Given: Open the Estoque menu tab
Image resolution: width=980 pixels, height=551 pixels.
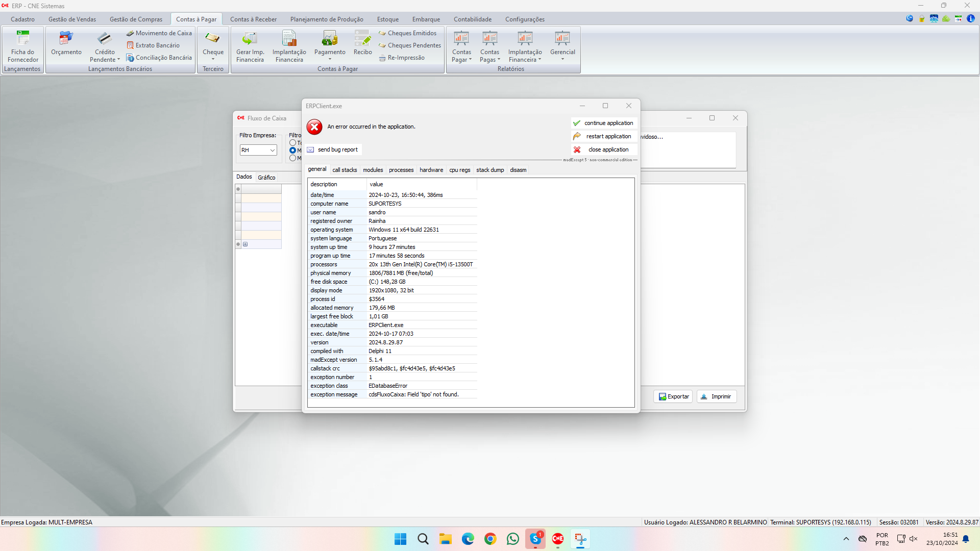Looking at the screenshot, I should tap(387, 19).
